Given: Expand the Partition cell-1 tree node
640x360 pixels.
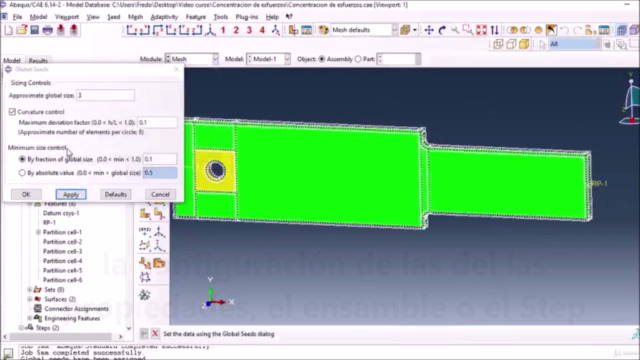Looking at the screenshot, I should 38,232.
